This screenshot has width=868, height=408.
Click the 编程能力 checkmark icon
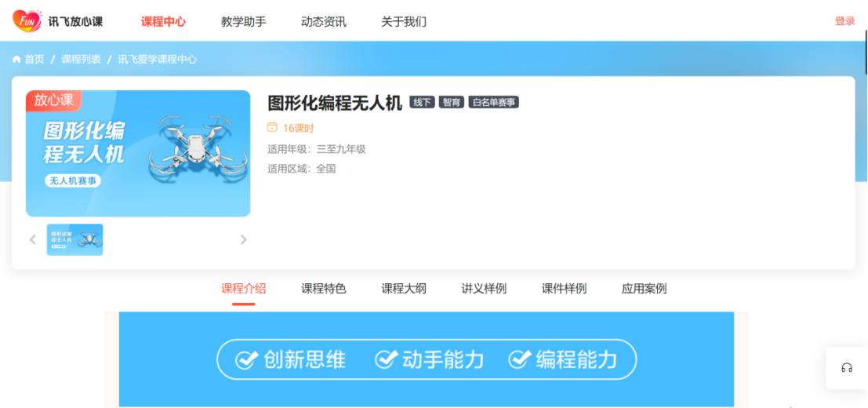[x=519, y=360]
